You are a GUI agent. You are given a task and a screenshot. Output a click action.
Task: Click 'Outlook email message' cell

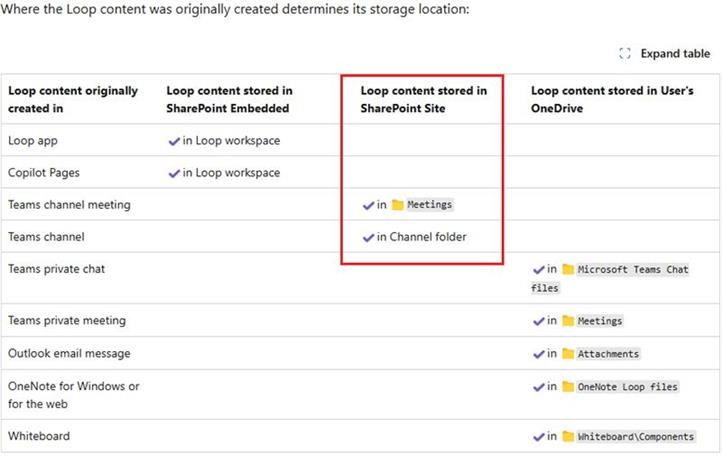click(x=69, y=354)
